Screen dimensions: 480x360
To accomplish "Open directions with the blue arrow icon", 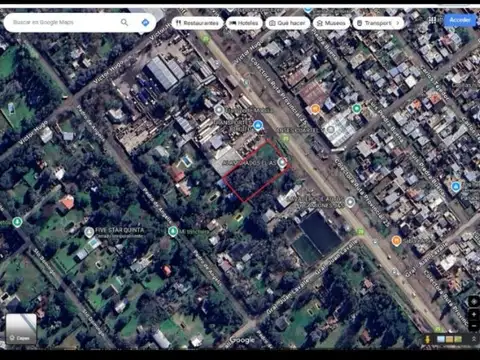I will coord(145,22).
